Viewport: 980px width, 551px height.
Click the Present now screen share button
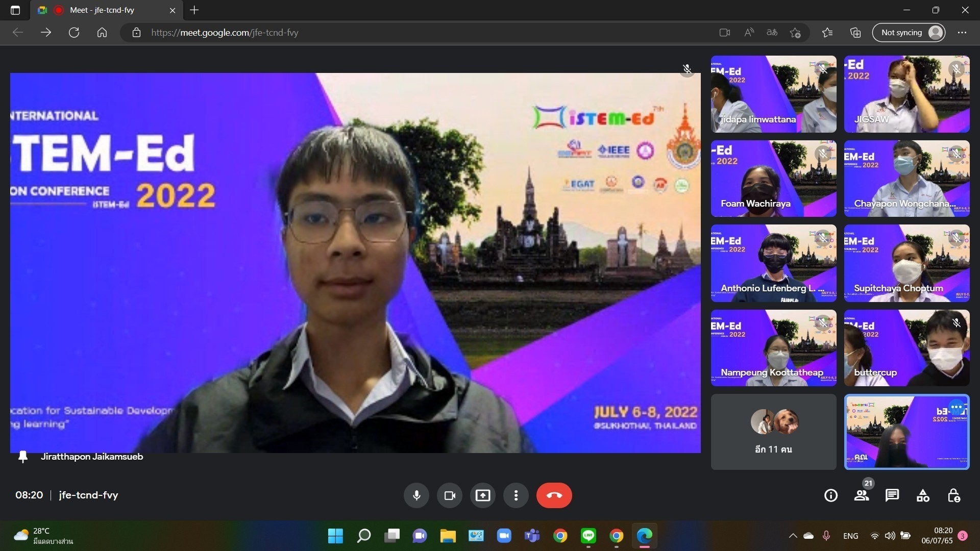tap(483, 495)
